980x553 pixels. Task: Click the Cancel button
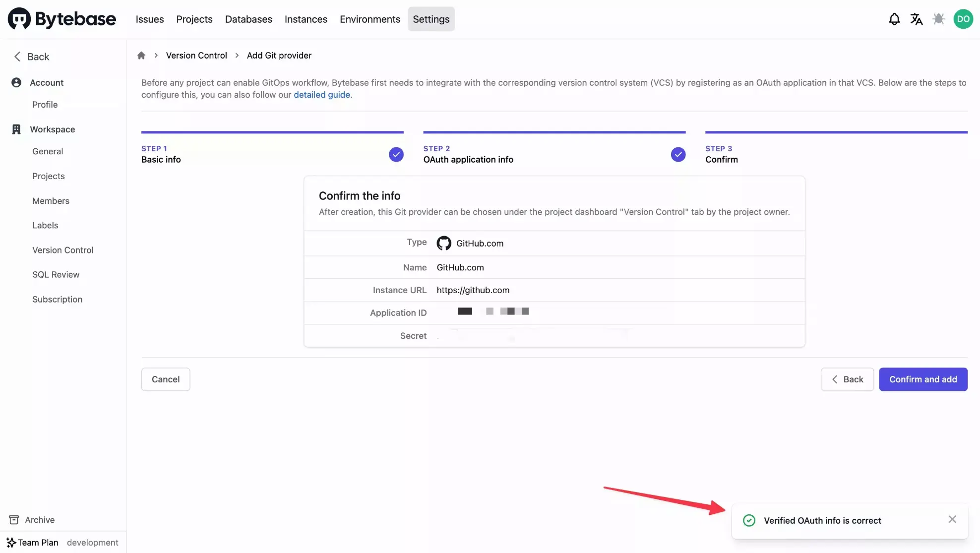tap(166, 379)
